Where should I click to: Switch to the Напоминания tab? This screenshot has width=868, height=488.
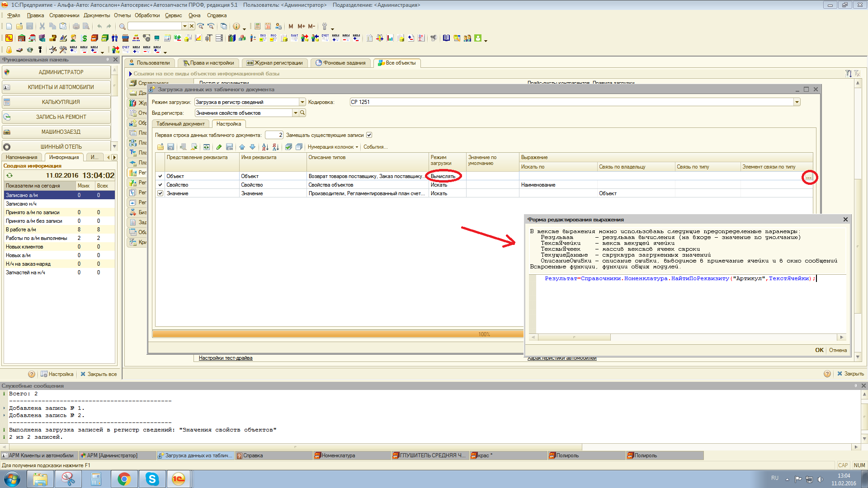(x=22, y=157)
